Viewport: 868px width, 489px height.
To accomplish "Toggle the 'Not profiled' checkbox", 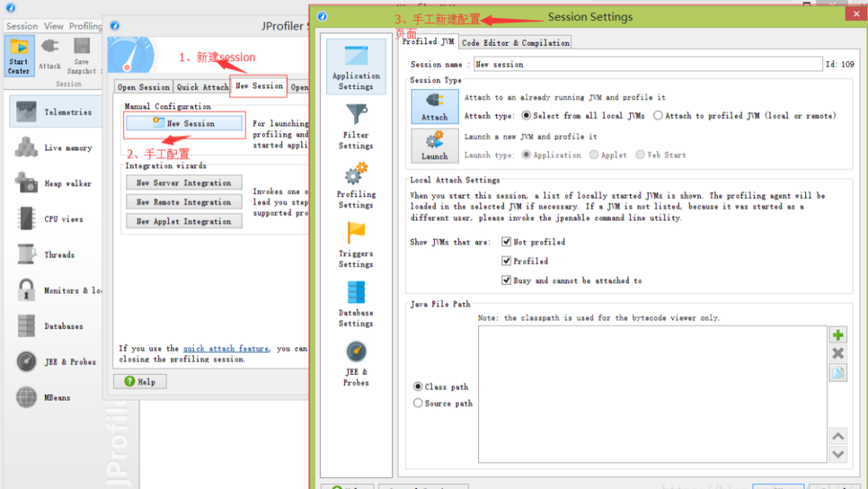I will (506, 242).
